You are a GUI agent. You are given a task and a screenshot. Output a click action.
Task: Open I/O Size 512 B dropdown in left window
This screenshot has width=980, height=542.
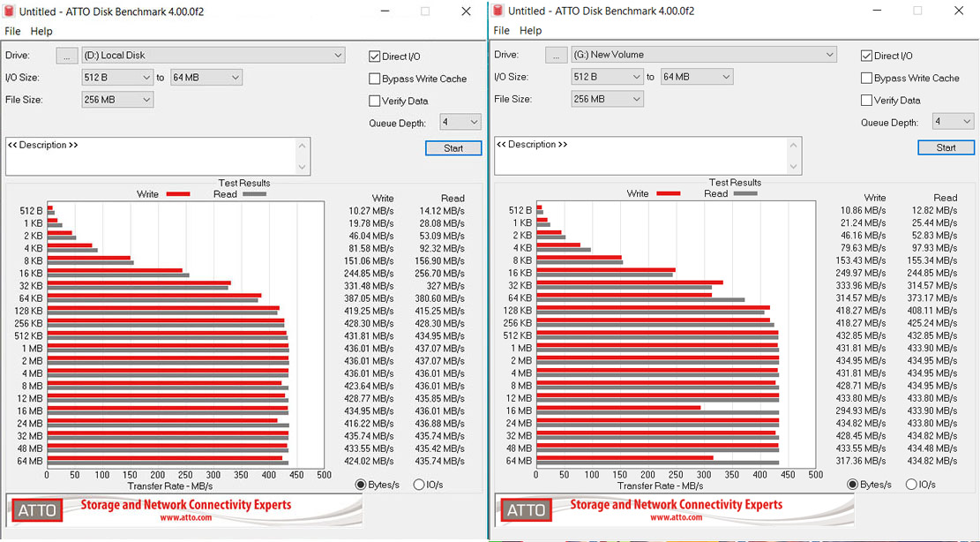(x=117, y=78)
